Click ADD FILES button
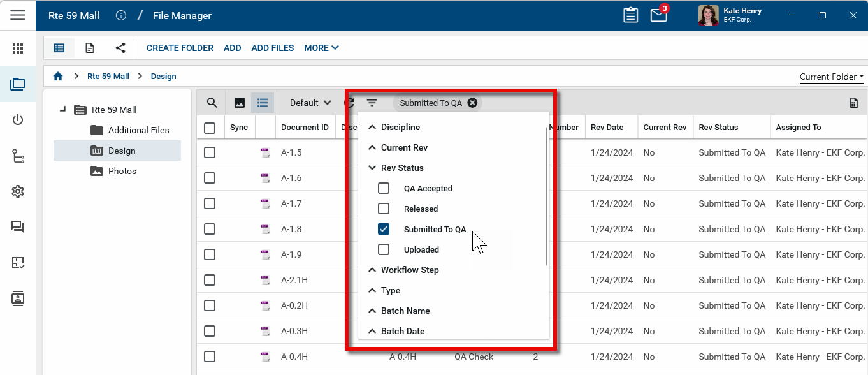This screenshot has height=375, width=868. (273, 48)
